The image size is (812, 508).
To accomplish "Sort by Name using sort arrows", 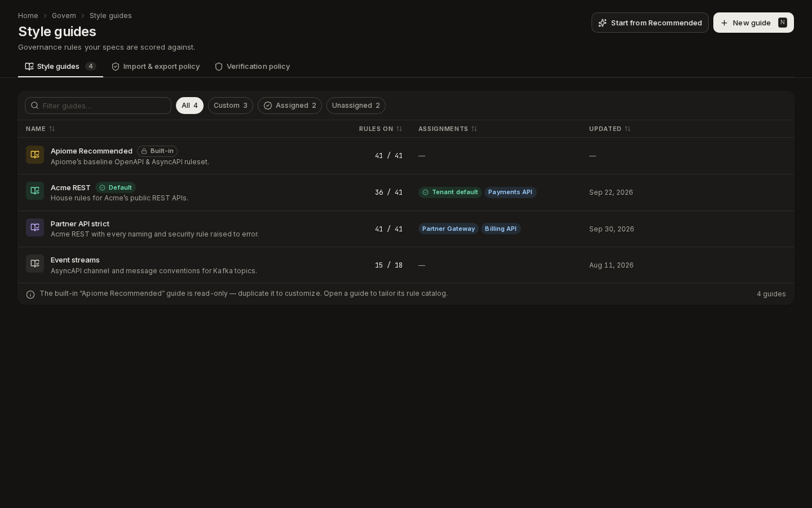I will coord(52,129).
